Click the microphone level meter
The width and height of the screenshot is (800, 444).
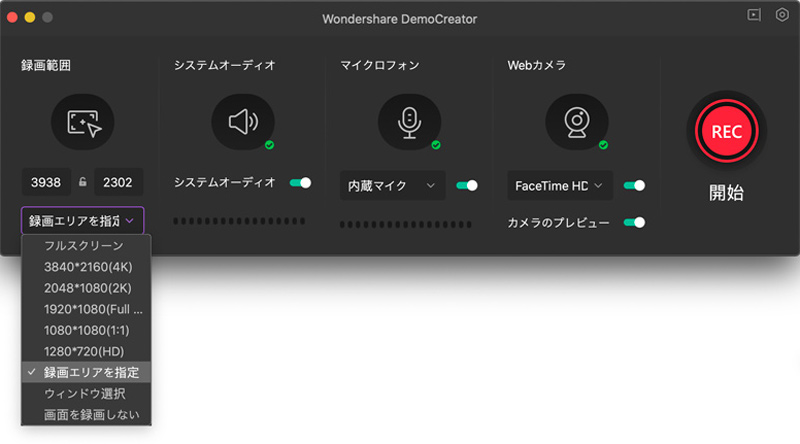point(406,224)
